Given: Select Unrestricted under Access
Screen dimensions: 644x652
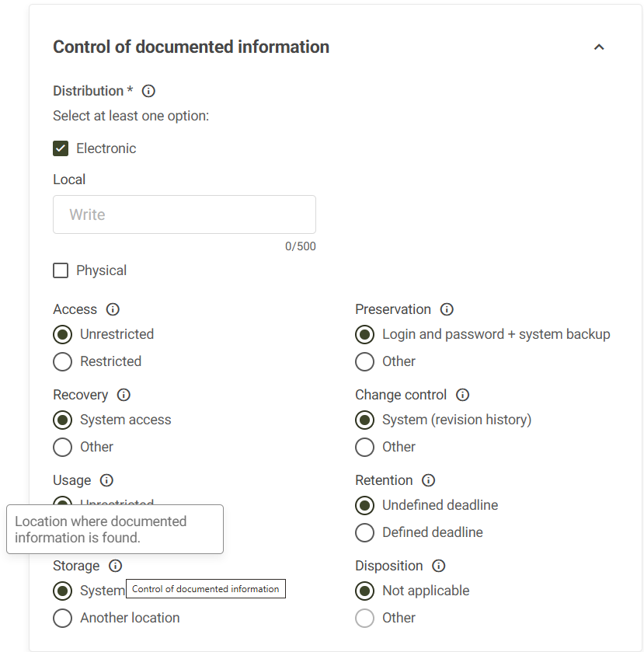Looking at the screenshot, I should click(x=62, y=335).
